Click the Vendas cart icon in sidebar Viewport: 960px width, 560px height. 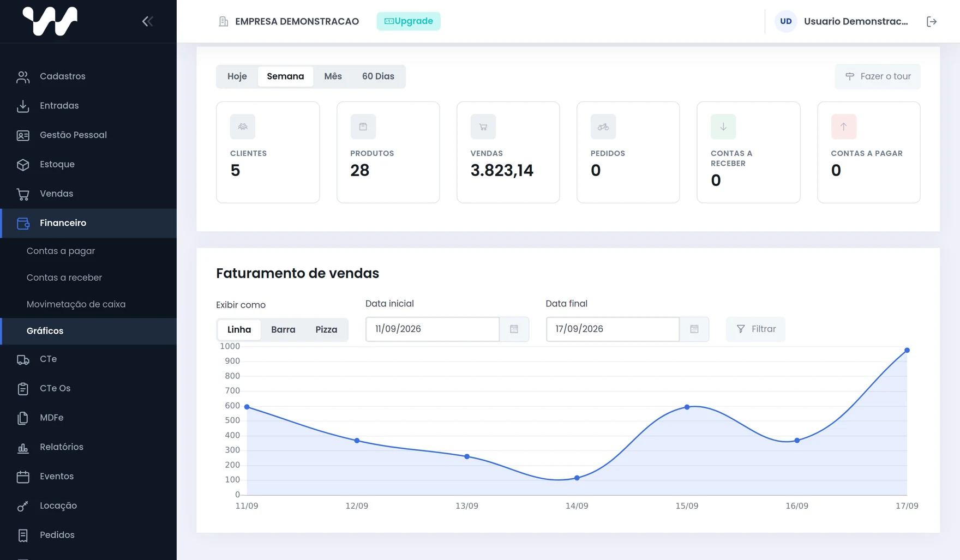point(23,194)
